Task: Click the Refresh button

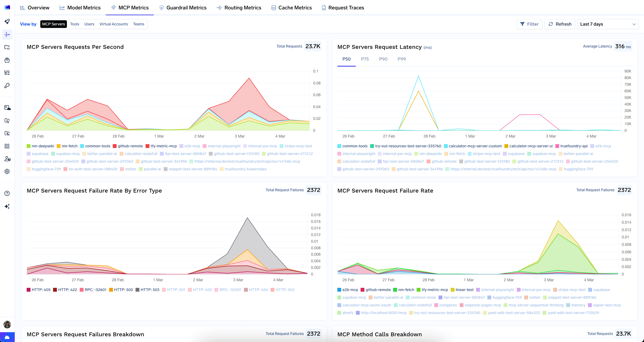Action: point(560,24)
